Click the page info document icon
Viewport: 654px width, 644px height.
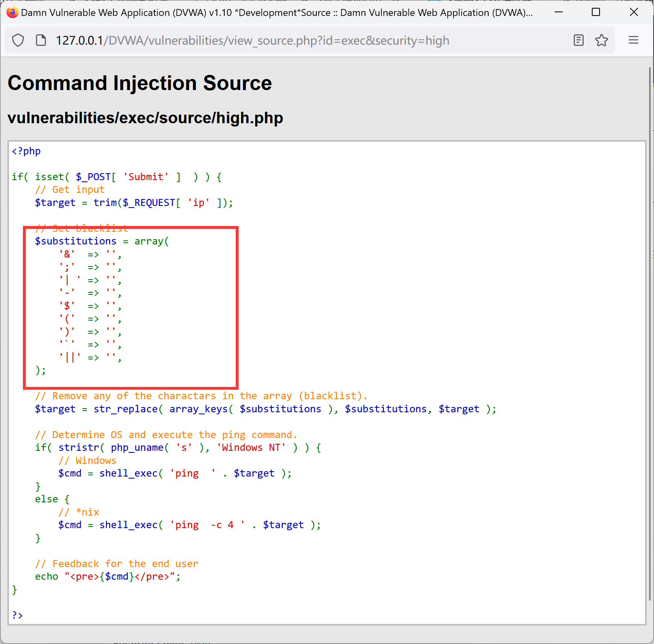click(x=41, y=40)
